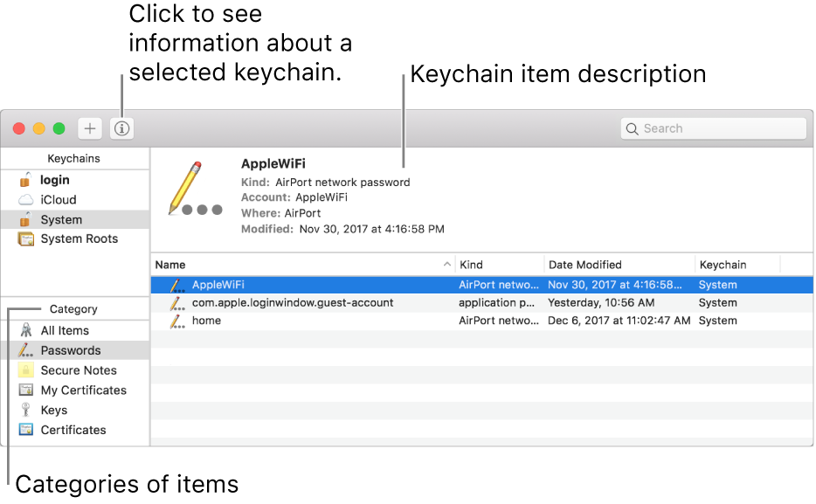
Task: Click home row 'AirPort netwo...' kind cell
Action: (499, 321)
